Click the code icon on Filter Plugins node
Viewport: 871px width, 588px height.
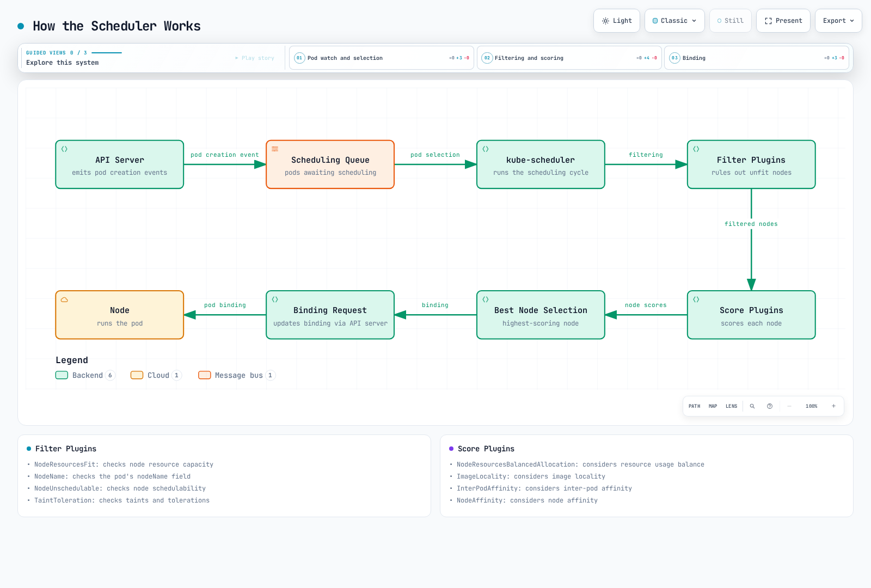[x=696, y=149]
